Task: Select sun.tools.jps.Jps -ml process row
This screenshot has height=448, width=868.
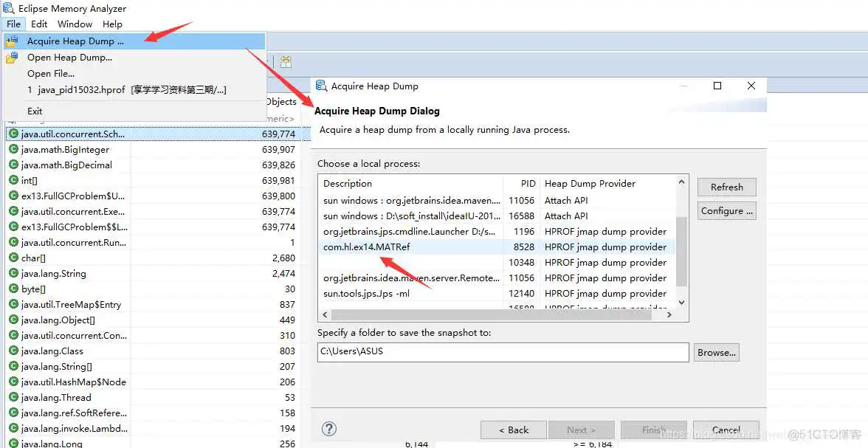Action: coord(497,294)
